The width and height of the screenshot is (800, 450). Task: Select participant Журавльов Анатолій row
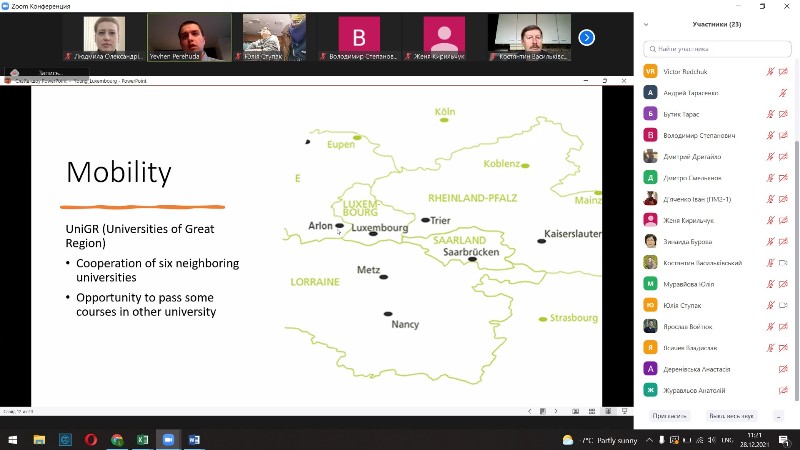(716, 390)
